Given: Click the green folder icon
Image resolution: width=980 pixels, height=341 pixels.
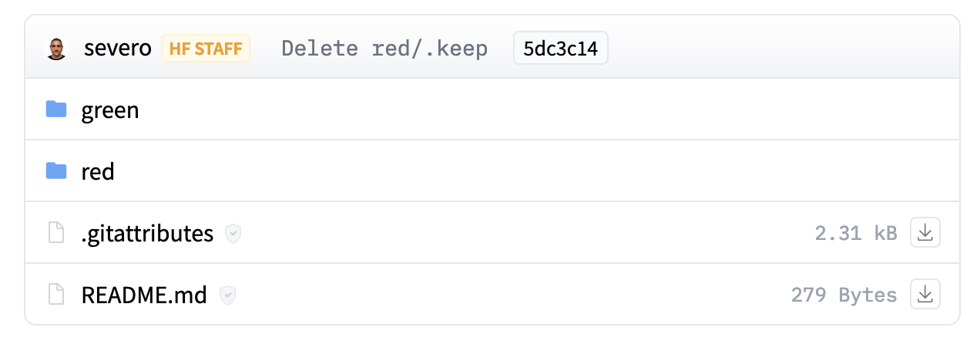Looking at the screenshot, I should point(56,110).
